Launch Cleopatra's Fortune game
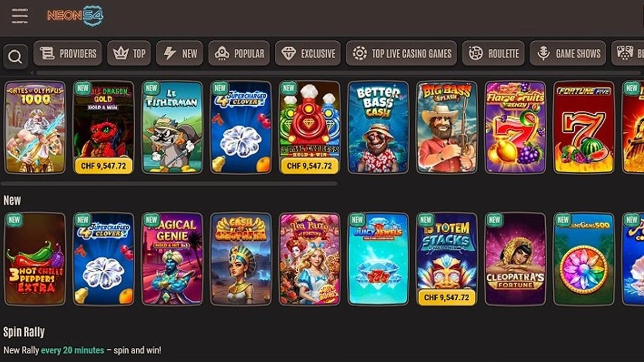644x362 pixels. [516, 259]
